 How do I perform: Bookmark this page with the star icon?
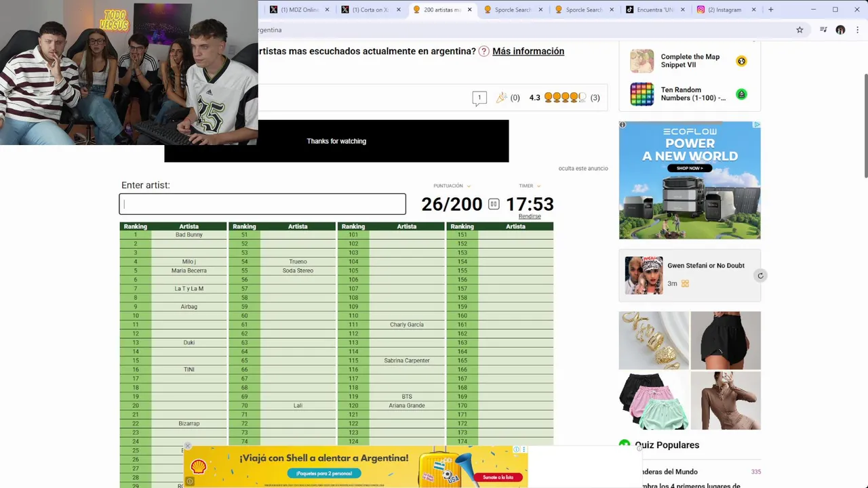800,30
